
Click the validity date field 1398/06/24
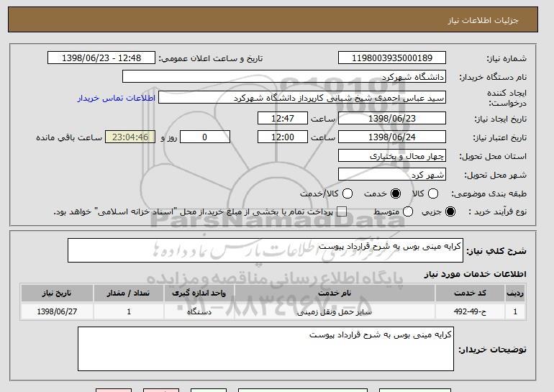click(392, 137)
